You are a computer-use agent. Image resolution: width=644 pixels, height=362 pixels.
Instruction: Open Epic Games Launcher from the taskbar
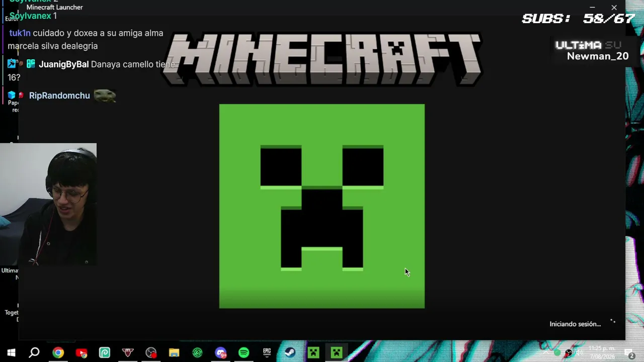(267, 352)
